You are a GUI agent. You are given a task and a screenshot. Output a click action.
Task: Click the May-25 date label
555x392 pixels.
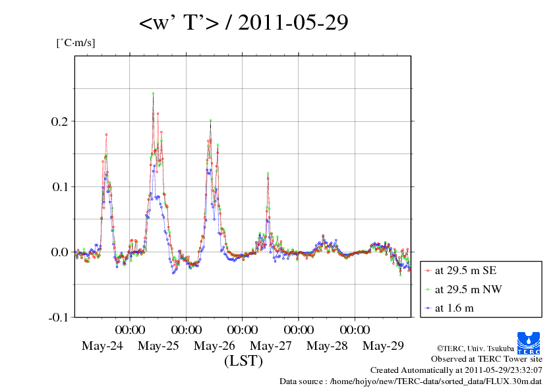[158, 345]
